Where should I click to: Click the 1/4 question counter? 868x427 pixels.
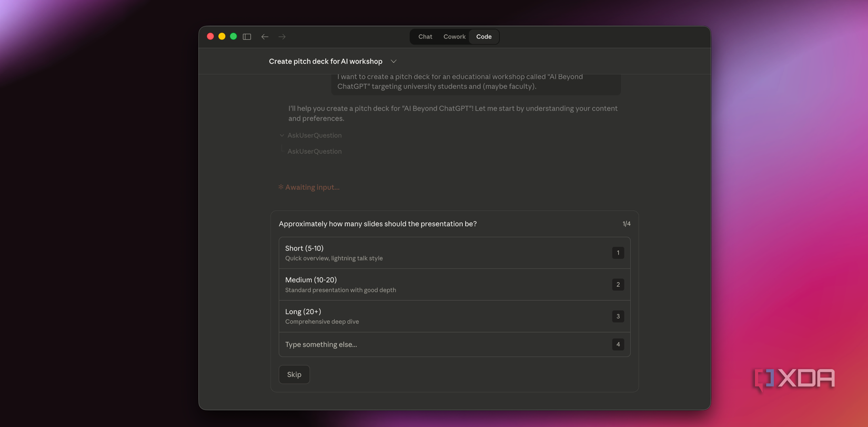pyautogui.click(x=627, y=224)
